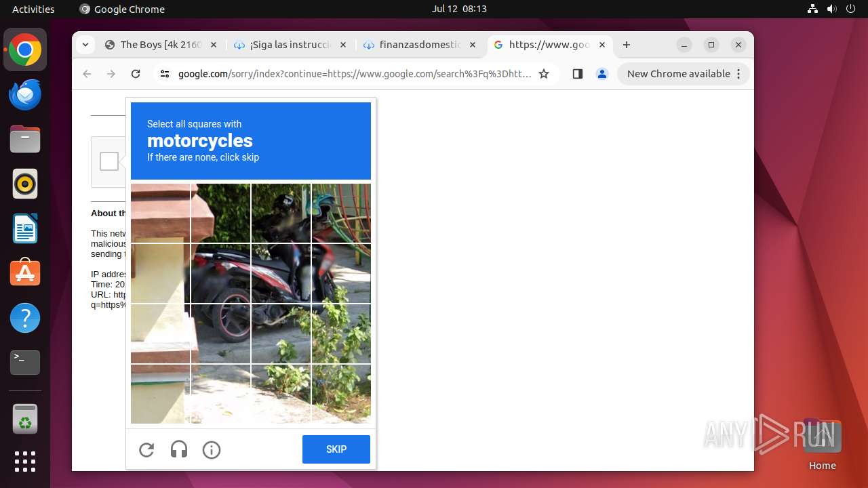Reload the captcha challenge image
The width and height of the screenshot is (868, 488).
click(x=146, y=449)
